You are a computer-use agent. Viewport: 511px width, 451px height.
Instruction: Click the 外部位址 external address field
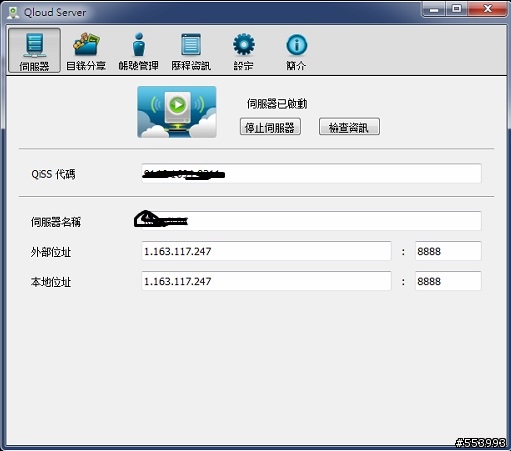(x=266, y=251)
